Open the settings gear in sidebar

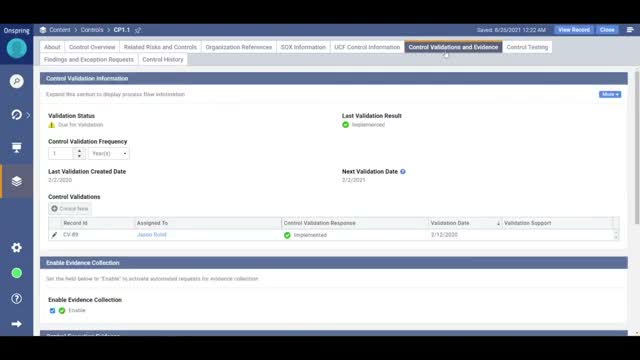click(x=16, y=247)
